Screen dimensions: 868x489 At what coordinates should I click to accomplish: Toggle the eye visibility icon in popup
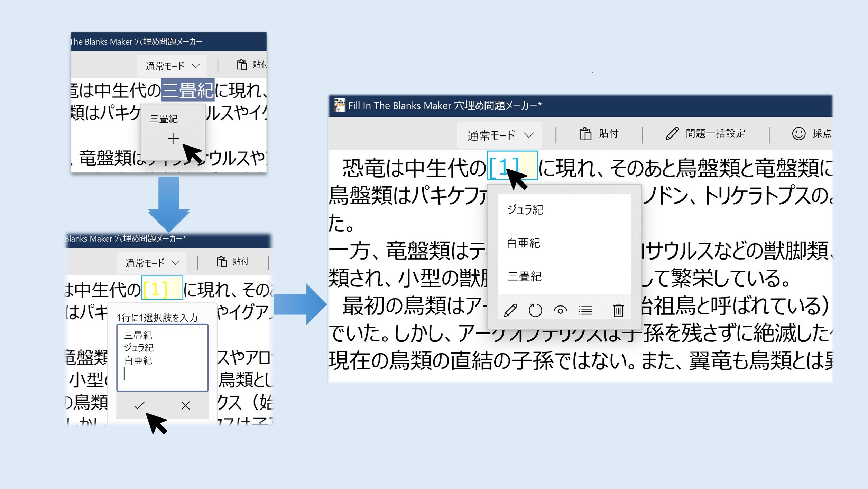coord(560,310)
